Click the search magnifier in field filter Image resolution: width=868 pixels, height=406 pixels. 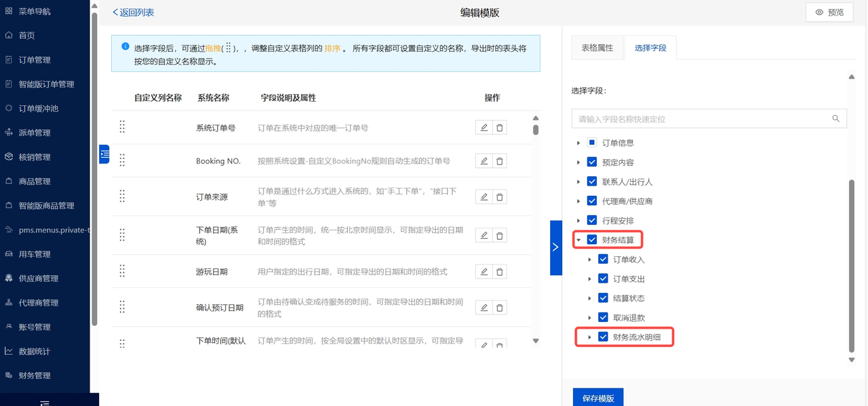click(x=836, y=119)
